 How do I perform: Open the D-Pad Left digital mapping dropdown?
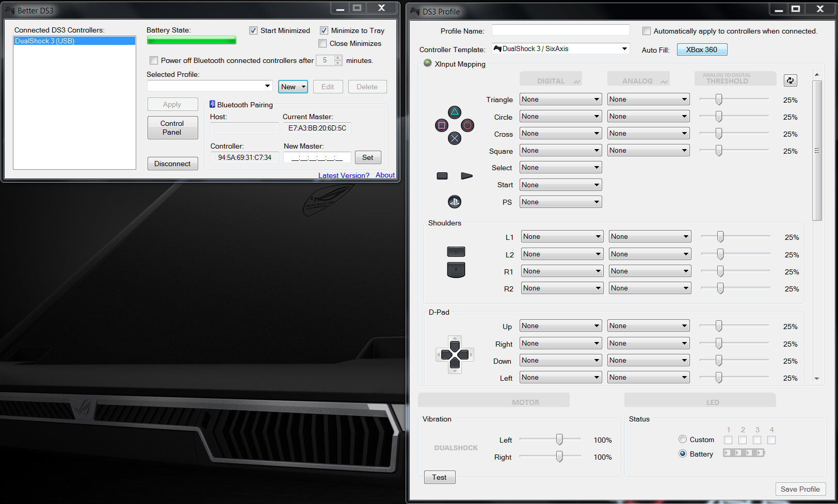[561, 378]
